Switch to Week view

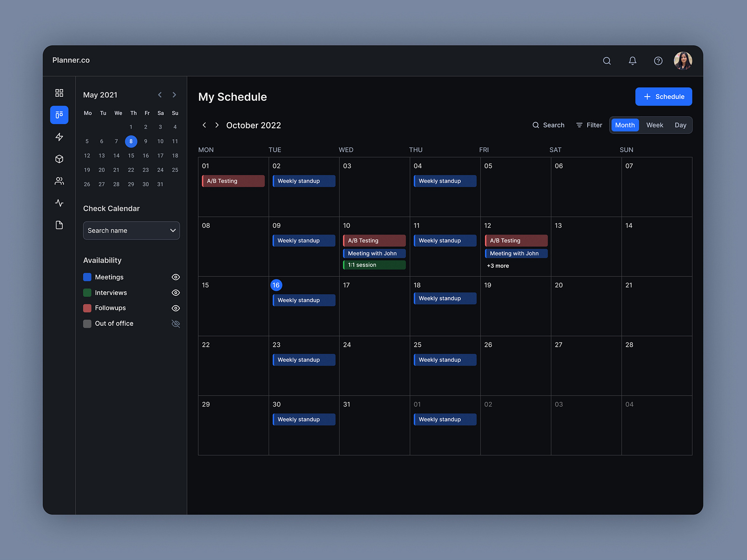coord(655,125)
